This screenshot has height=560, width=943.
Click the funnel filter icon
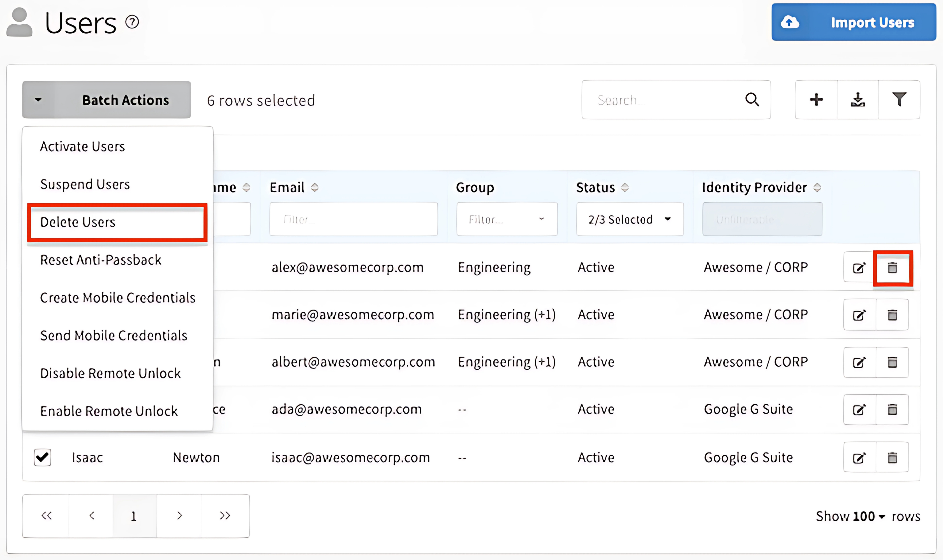tap(899, 100)
